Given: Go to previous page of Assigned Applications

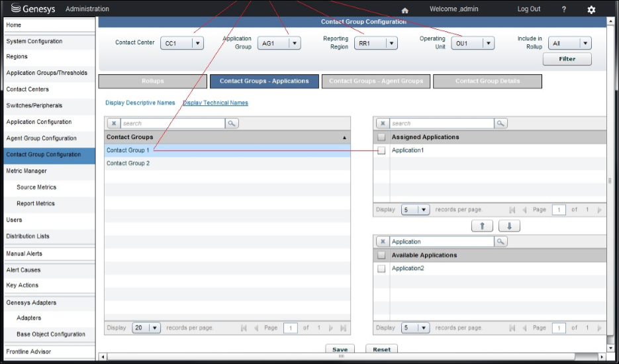Looking at the screenshot, I should coord(524,210).
